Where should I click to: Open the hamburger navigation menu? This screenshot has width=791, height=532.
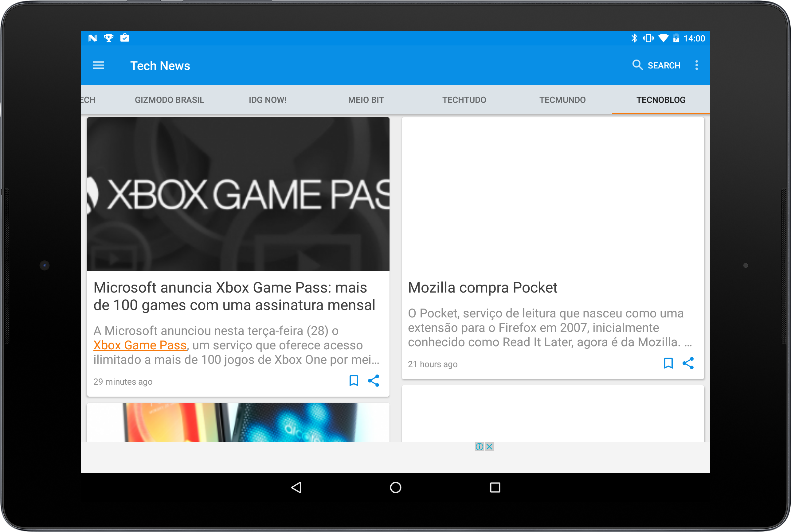pos(98,65)
